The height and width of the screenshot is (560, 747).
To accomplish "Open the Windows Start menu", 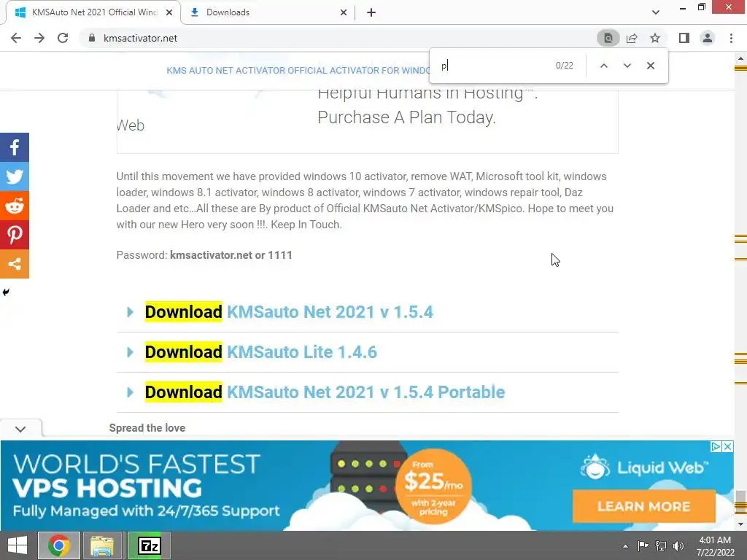I will click(x=18, y=545).
